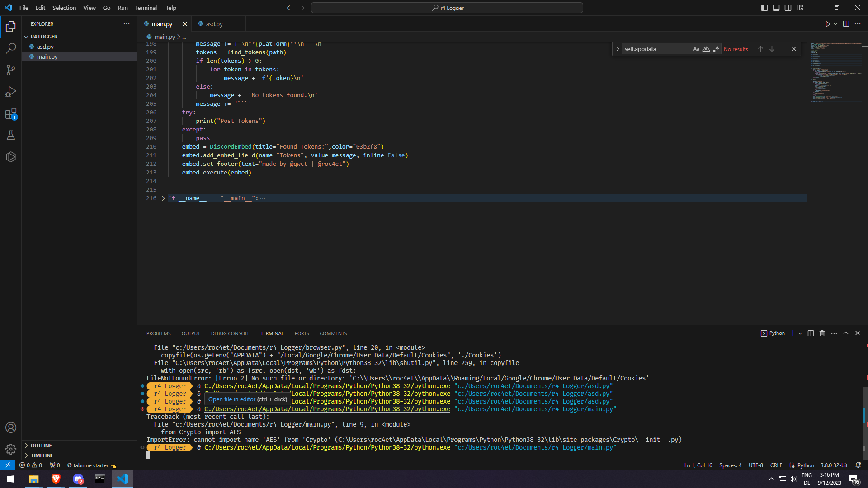The width and height of the screenshot is (868, 488).
Task: Toggle Match Case in find widget
Action: (x=696, y=49)
